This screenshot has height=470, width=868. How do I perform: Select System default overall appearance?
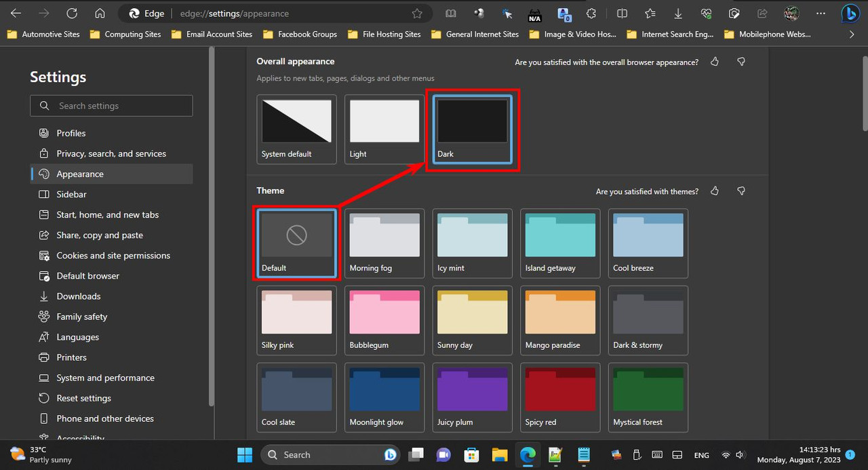[297, 129]
